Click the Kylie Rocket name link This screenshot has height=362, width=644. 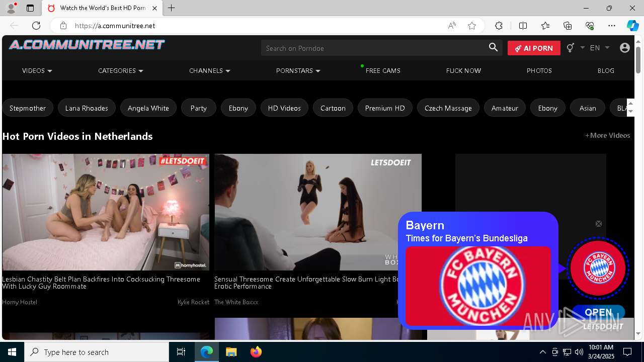tap(193, 302)
